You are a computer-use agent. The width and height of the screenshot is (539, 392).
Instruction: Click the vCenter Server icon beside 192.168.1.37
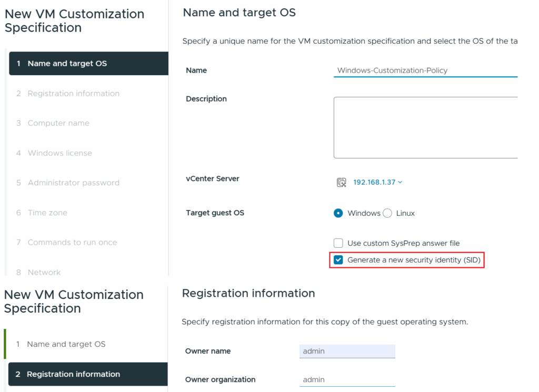tap(341, 183)
